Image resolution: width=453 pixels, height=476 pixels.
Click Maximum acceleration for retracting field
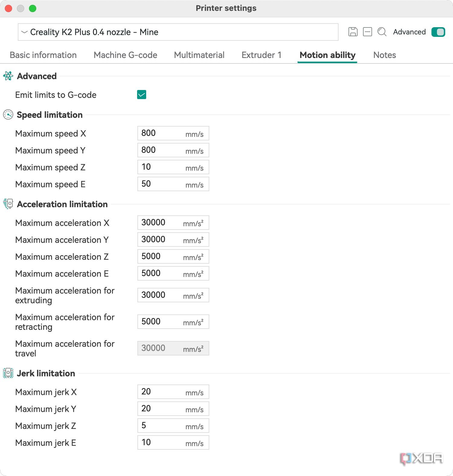[x=173, y=322]
